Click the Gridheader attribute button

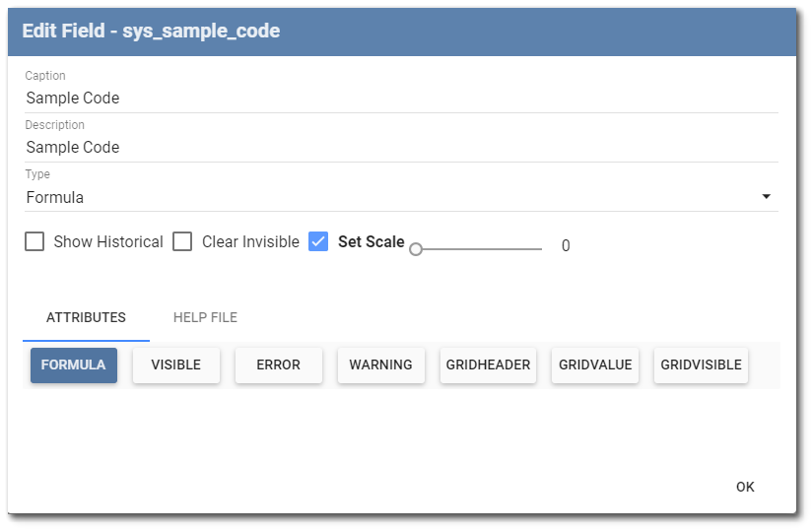(488, 364)
